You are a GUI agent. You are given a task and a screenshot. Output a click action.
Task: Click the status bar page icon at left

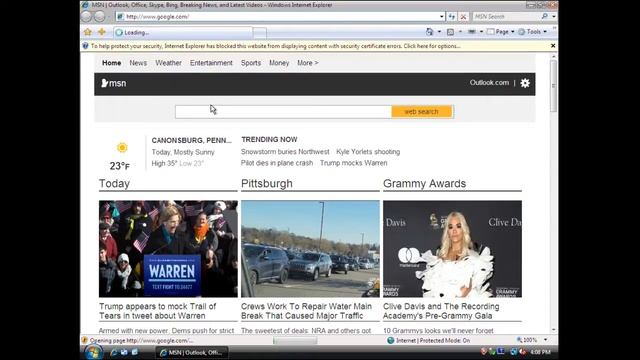tap(84, 340)
